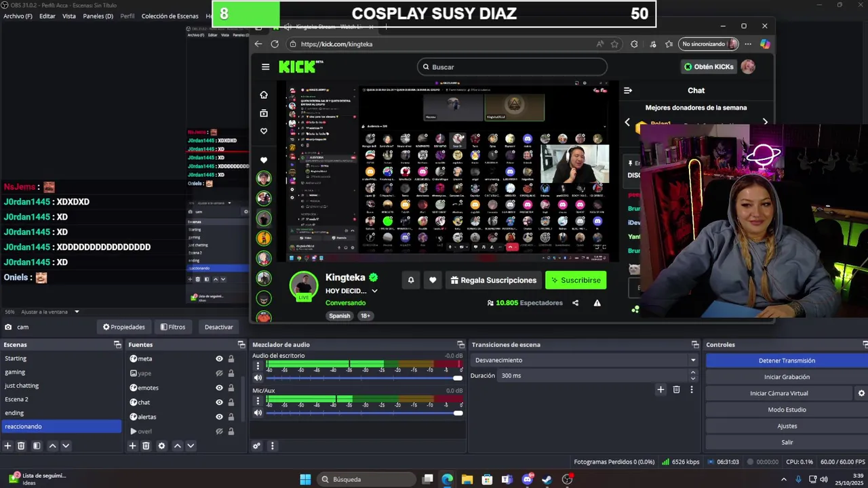Expand preview zoom Ajustar a la ventana dropdown
Screen dimensions: 868x488
pyautogui.click(x=77, y=312)
